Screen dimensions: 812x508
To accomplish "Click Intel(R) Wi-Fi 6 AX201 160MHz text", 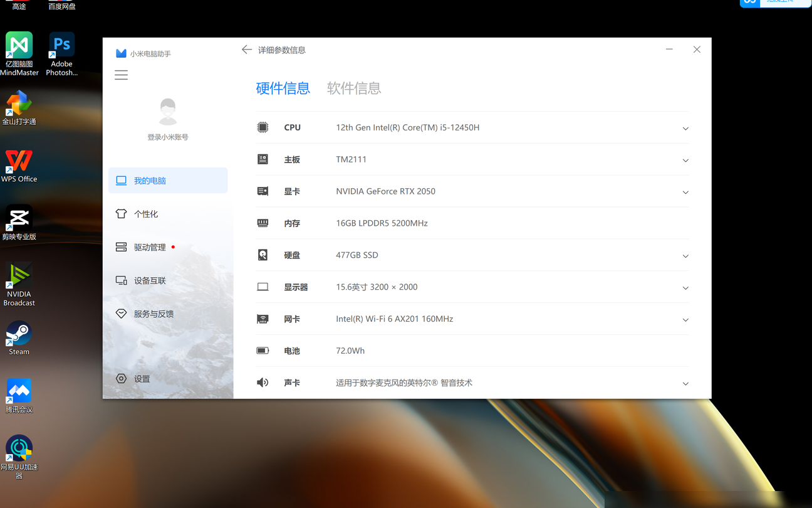I will [x=394, y=319].
